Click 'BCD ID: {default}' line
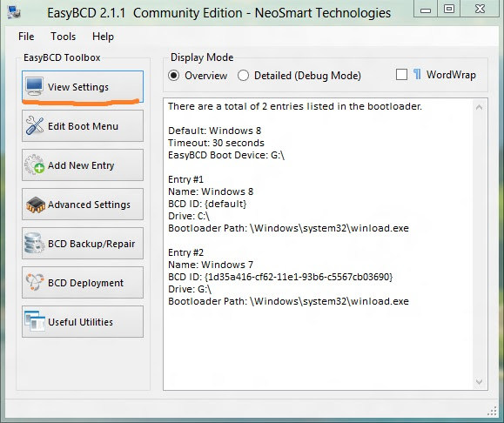 207,204
